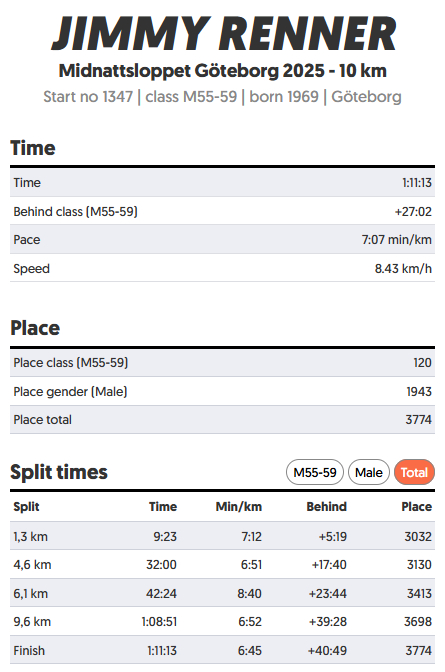The height and width of the screenshot is (672, 445).
Task: Click the Place class (M55-59) row
Action: tap(222, 363)
